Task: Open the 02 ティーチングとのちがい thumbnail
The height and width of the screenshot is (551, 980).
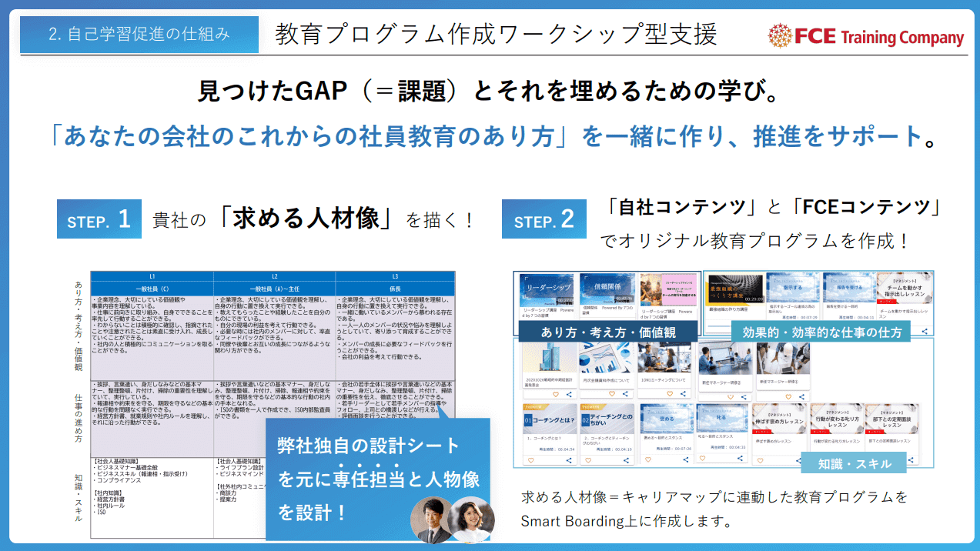Action: point(607,419)
